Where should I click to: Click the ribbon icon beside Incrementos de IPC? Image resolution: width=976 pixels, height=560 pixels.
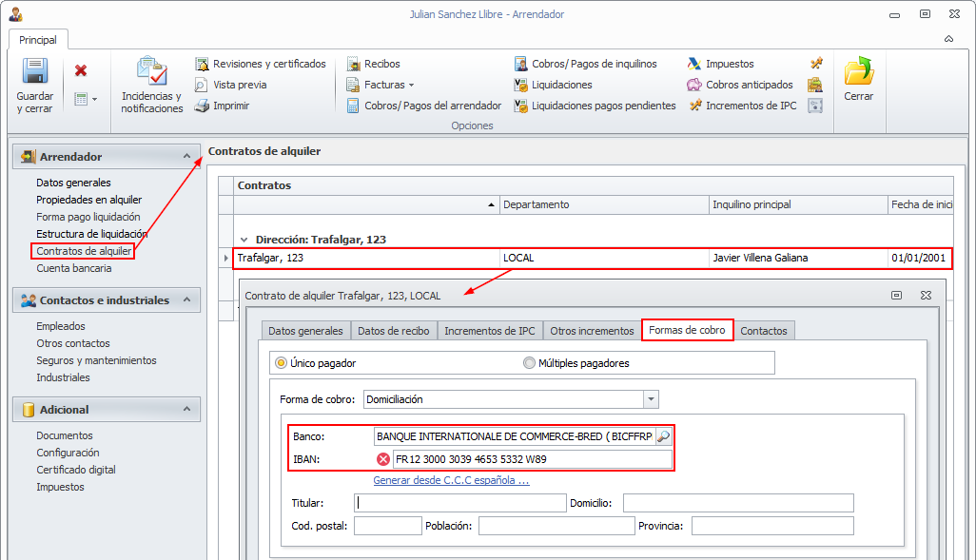(x=815, y=106)
